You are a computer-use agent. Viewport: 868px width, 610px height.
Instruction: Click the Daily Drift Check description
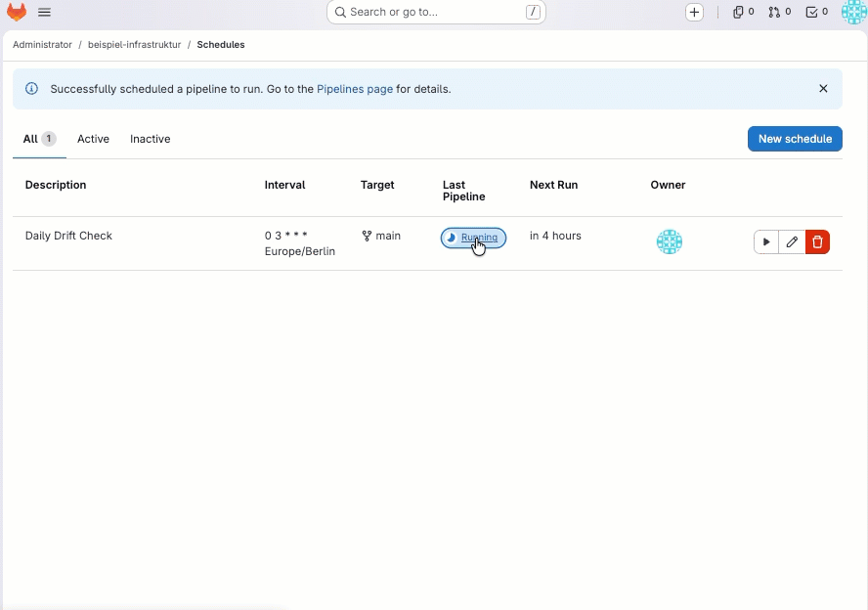coord(68,236)
